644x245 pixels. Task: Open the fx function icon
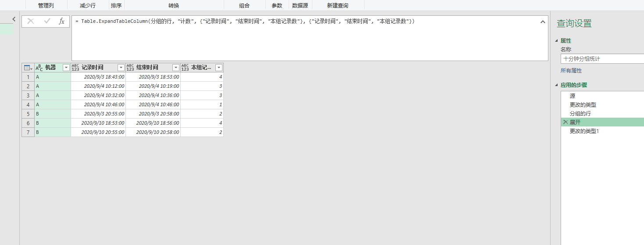pyautogui.click(x=62, y=21)
